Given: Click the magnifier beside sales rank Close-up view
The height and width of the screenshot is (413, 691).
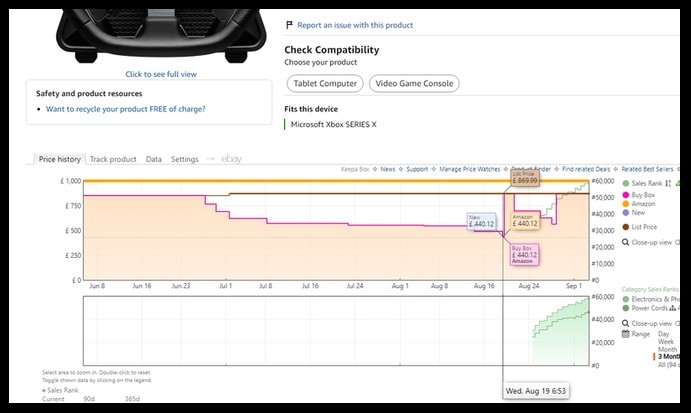Looking at the screenshot, I should click(625, 323).
